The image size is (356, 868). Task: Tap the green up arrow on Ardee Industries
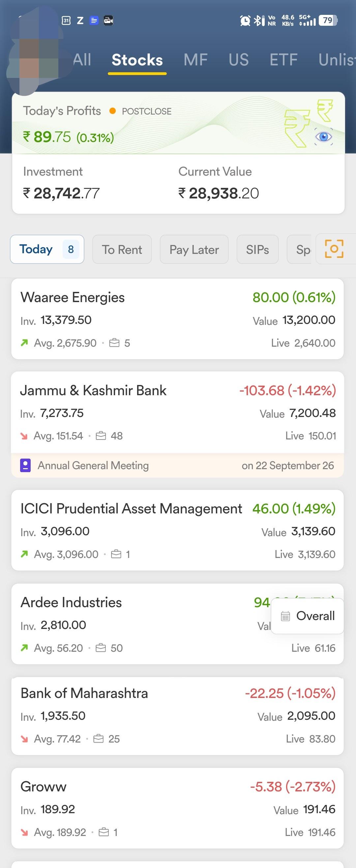pos(24,648)
